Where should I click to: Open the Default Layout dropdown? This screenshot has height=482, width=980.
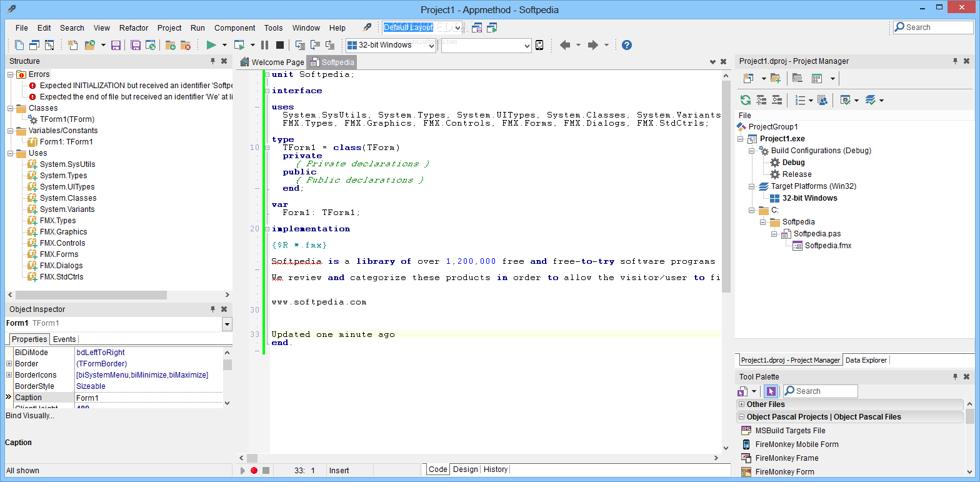click(458, 28)
